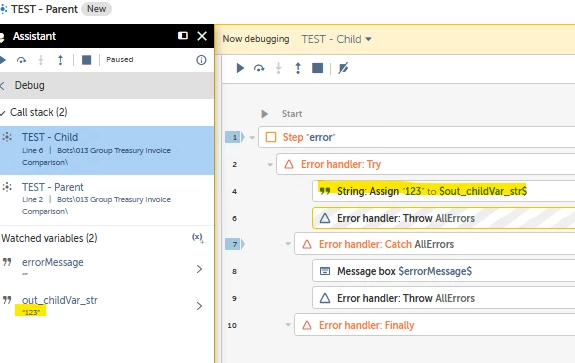Collapse the Error handler: Finally block
Image resolution: width=575 pixels, height=363 pixels.
pos(288,325)
